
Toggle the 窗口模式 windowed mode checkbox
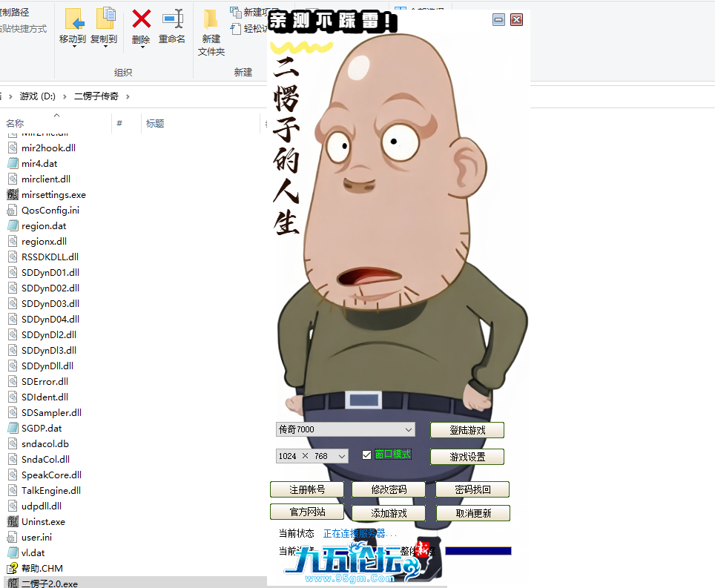point(366,455)
